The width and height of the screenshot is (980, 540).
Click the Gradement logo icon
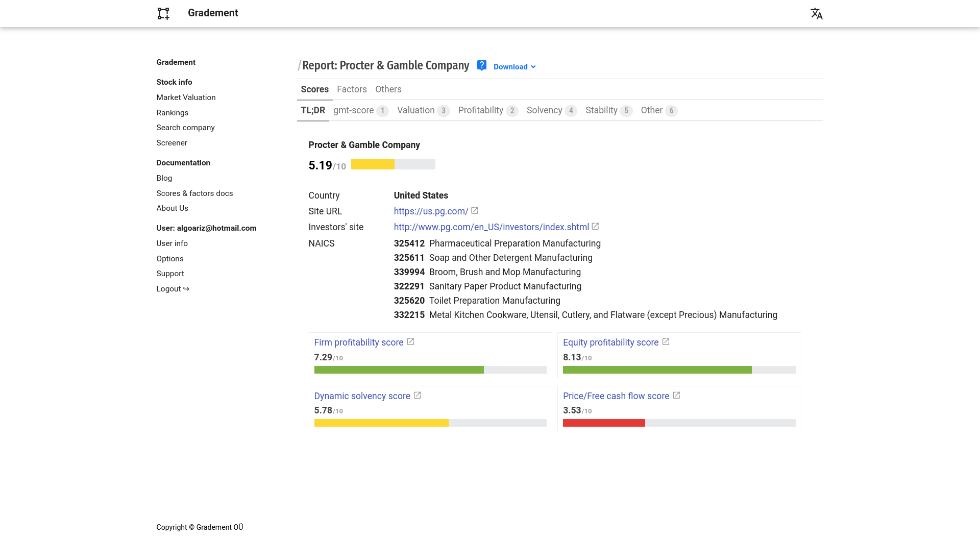(163, 13)
